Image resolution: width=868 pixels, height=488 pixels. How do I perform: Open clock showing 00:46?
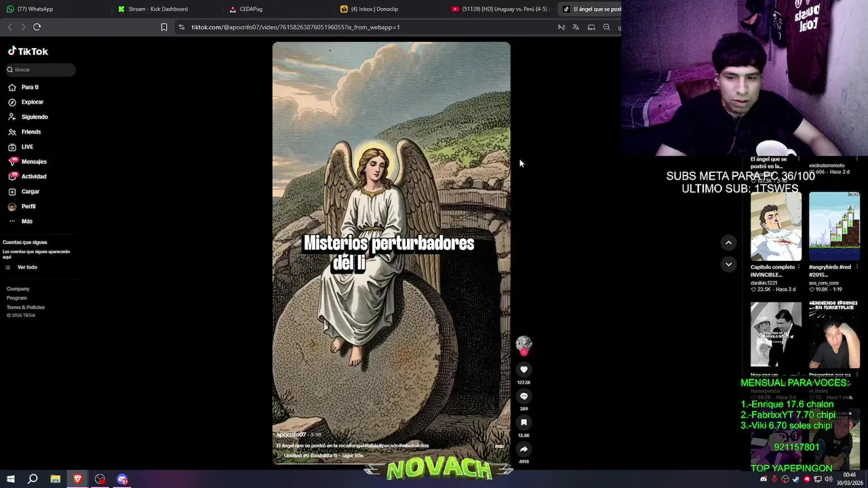point(850,479)
